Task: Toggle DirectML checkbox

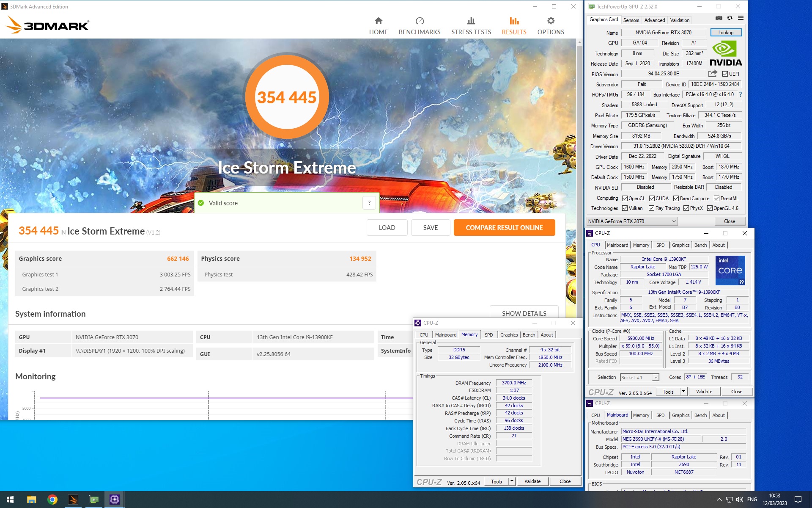Action: (x=716, y=199)
